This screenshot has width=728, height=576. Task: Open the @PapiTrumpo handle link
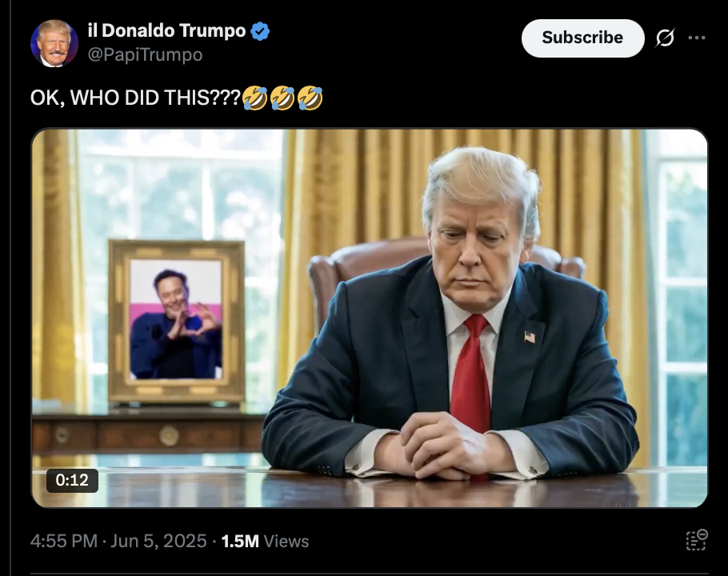(145, 54)
